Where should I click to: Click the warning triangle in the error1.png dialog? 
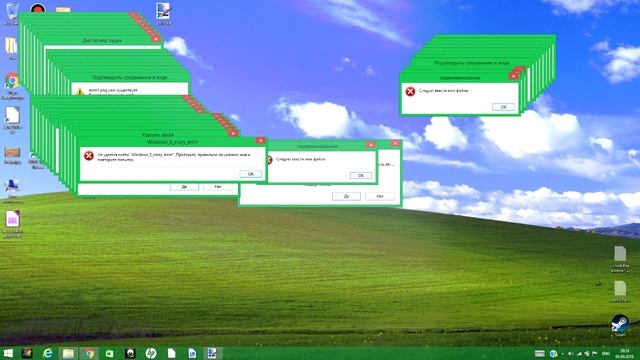point(80,91)
